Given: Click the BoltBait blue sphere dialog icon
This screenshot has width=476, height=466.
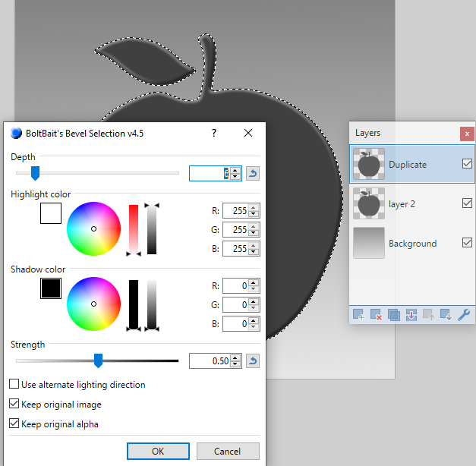Looking at the screenshot, I should tap(16, 133).
